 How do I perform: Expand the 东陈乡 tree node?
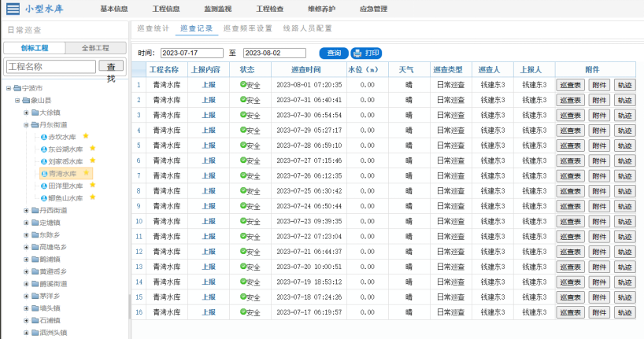click(x=26, y=234)
